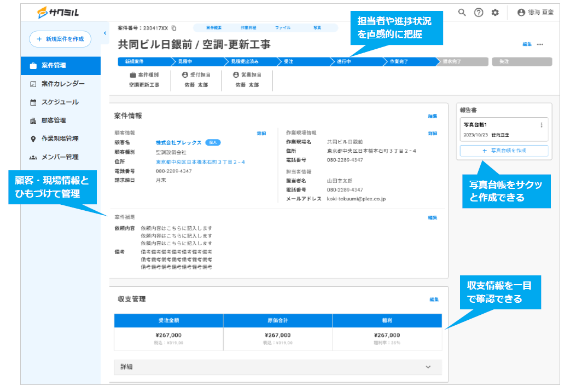Set status to 進行中 step
This screenshot has width=588, height=386.
(x=357, y=61)
